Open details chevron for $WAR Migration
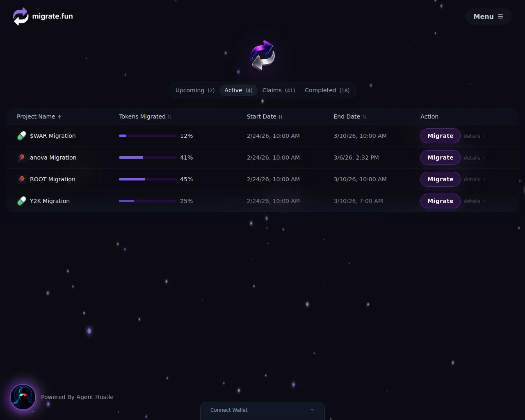Image resolution: width=525 pixels, height=420 pixels. click(x=484, y=136)
